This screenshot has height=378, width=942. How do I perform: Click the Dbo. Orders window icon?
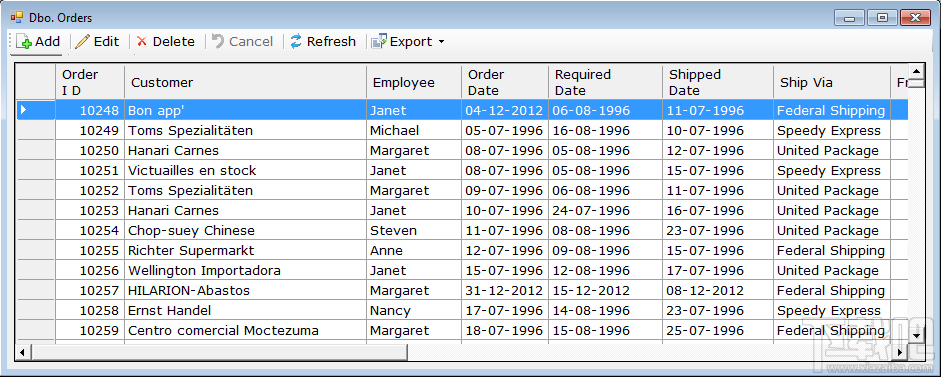click(16, 17)
